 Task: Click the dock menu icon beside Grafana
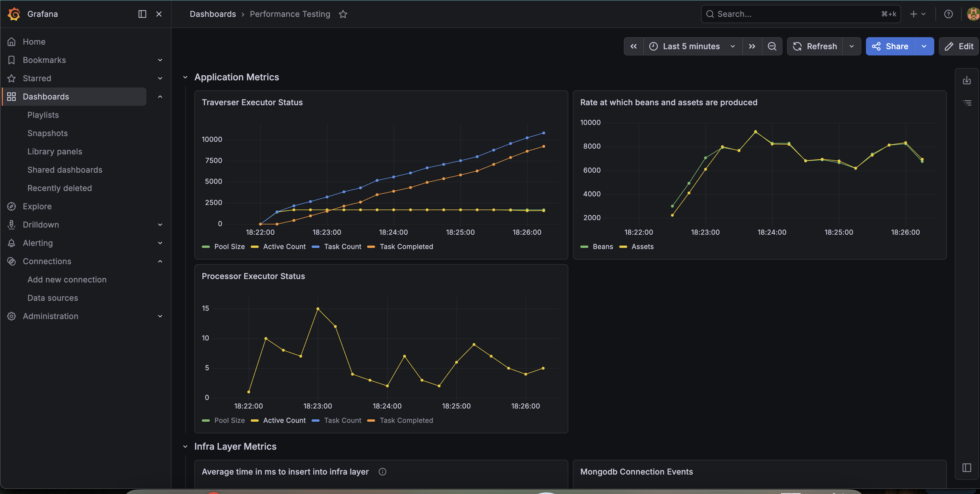pyautogui.click(x=142, y=14)
